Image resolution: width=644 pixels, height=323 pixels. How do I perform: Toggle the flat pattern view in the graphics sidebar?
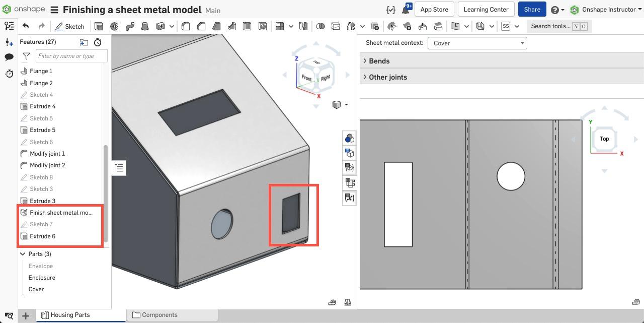click(x=349, y=198)
